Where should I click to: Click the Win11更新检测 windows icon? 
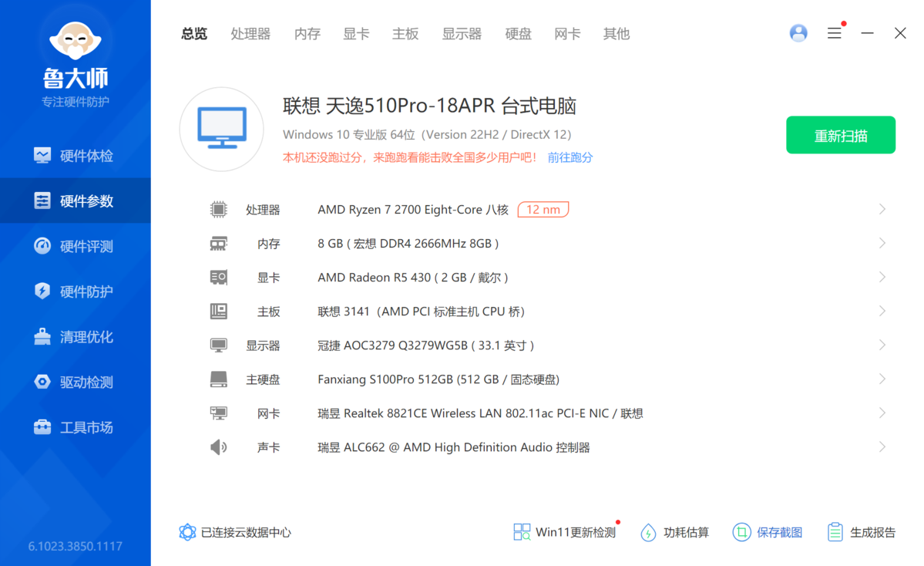522,532
